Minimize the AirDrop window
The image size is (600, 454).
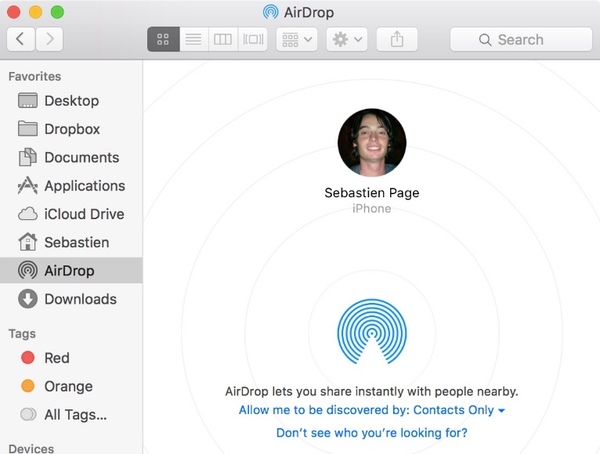[36, 12]
